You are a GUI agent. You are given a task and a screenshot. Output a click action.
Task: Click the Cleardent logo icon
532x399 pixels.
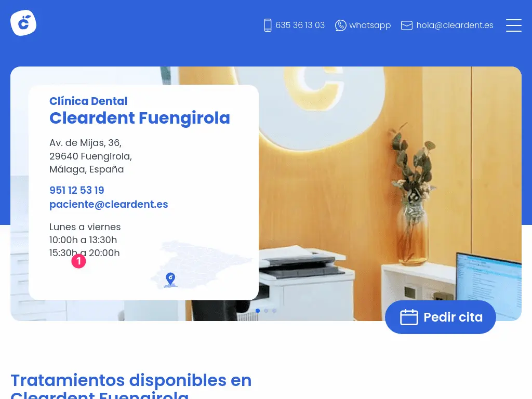[23, 22]
